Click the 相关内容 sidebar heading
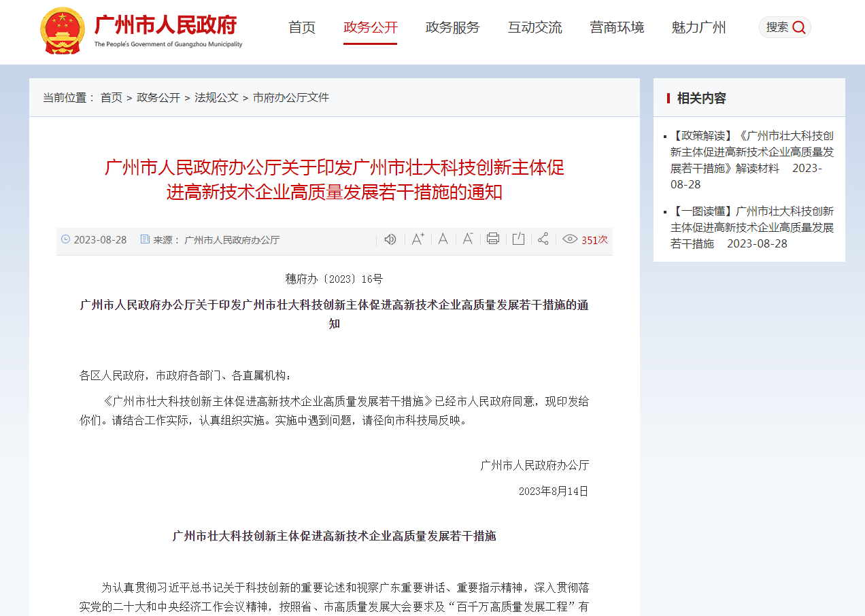The width and height of the screenshot is (865, 616). point(702,98)
